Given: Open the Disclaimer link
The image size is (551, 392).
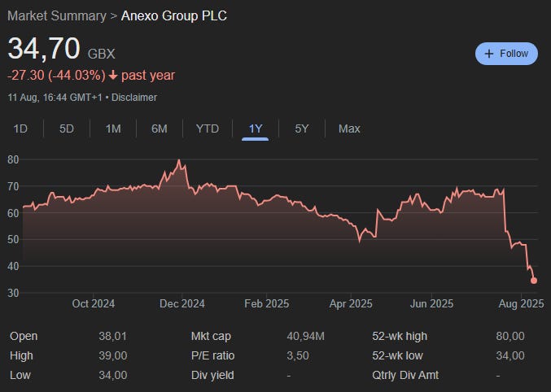Looking at the screenshot, I should click(x=134, y=98).
